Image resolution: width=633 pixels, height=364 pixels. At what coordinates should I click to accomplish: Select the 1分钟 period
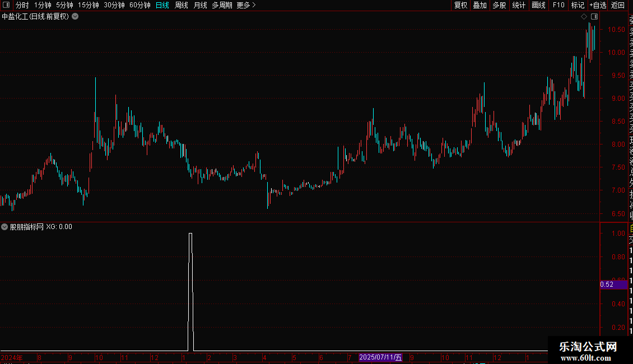coord(43,5)
